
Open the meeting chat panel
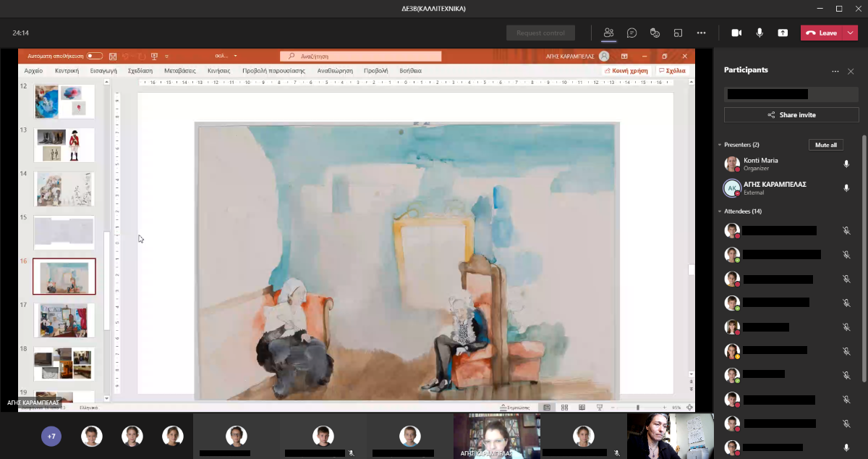[631, 33]
